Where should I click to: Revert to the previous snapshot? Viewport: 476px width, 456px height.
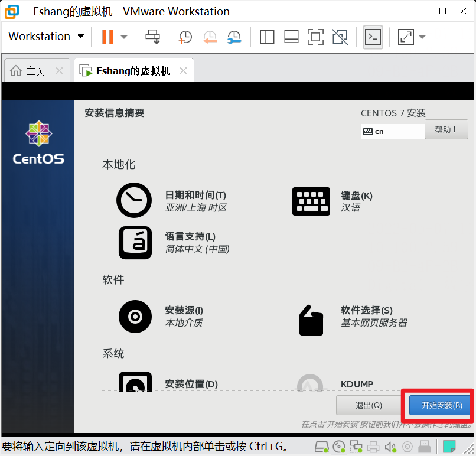pos(210,37)
